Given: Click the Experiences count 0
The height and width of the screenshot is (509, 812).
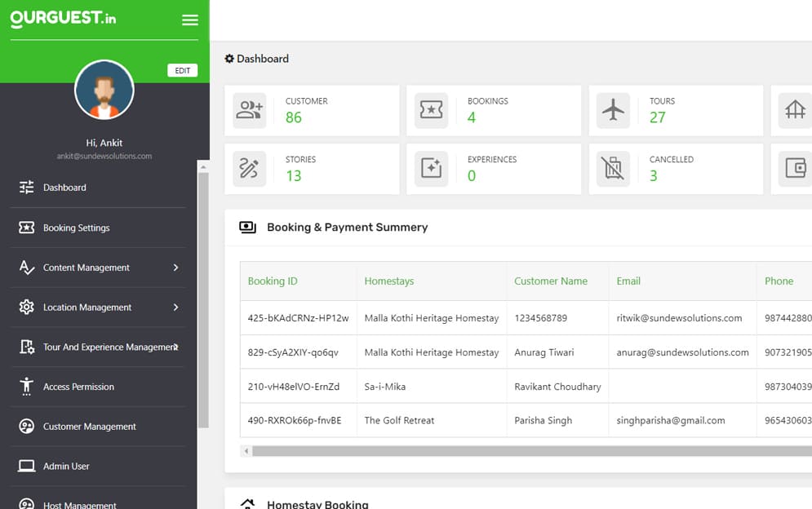Looking at the screenshot, I should coord(471,176).
